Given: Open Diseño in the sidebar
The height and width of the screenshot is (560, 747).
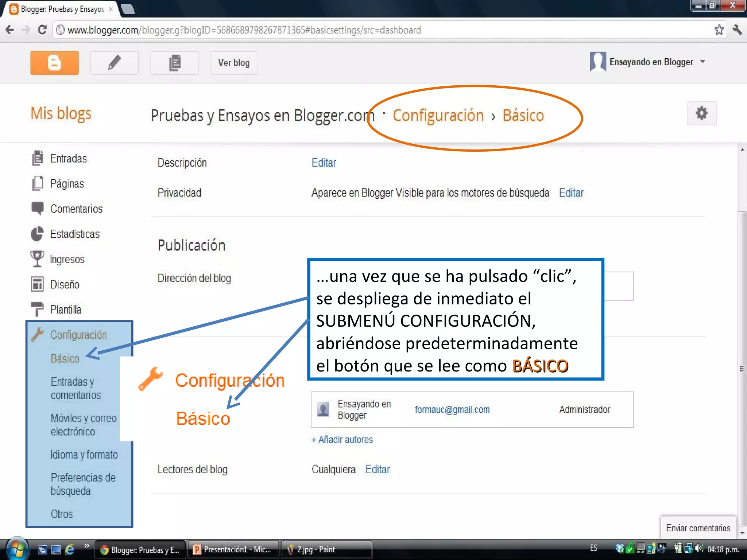Looking at the screenshot, I should (65, 284).
